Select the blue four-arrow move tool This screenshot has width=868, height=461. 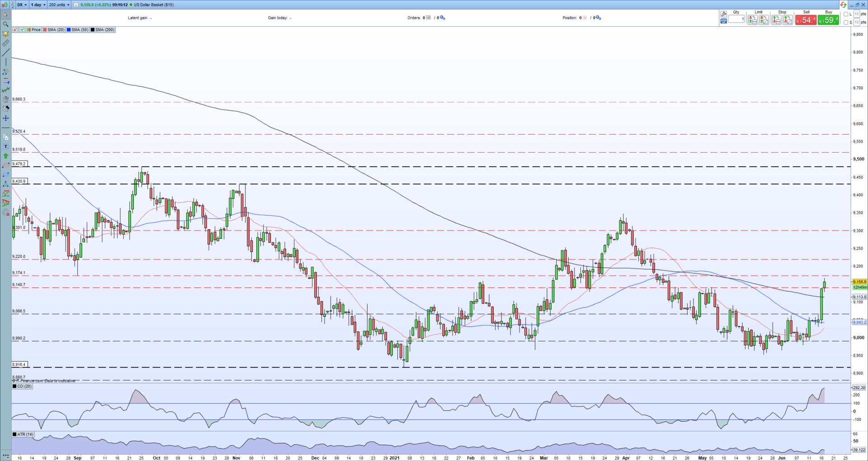pos(5,118)
